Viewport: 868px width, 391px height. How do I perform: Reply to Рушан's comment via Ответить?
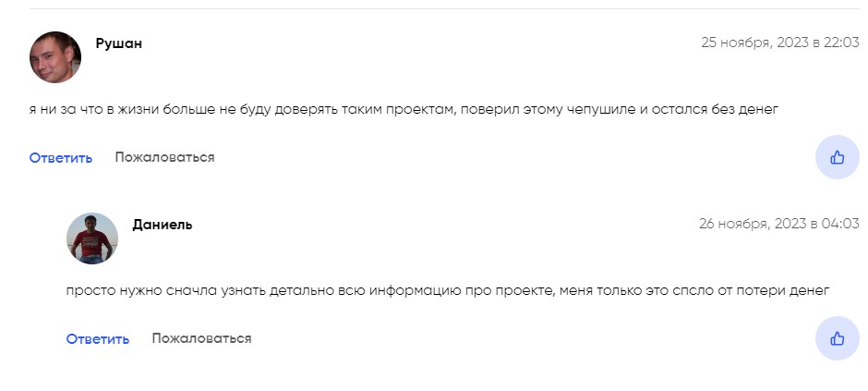pyautogui.click(x=61, y=158)
